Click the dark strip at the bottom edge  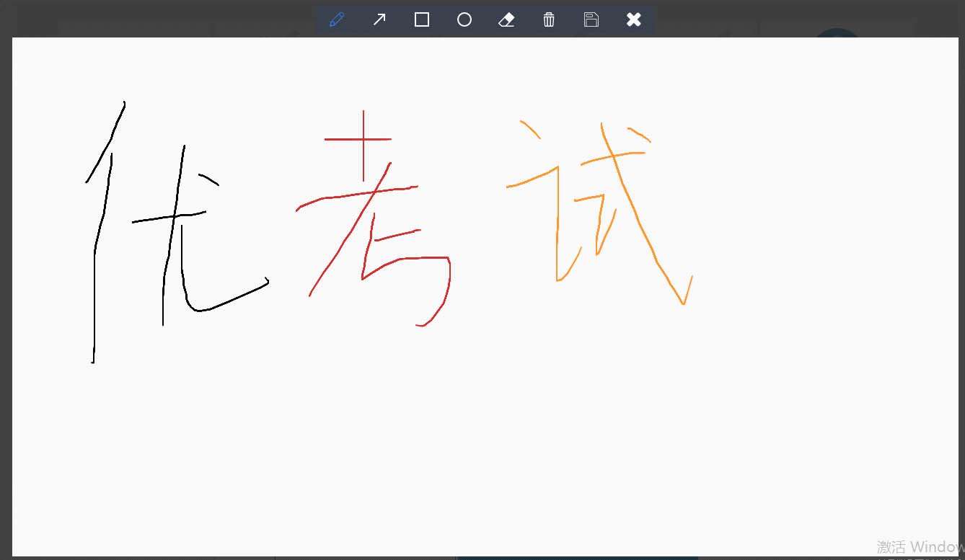point(483,556)
